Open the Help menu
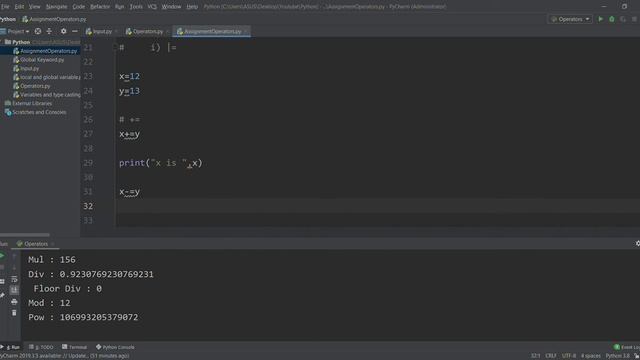 192,7
